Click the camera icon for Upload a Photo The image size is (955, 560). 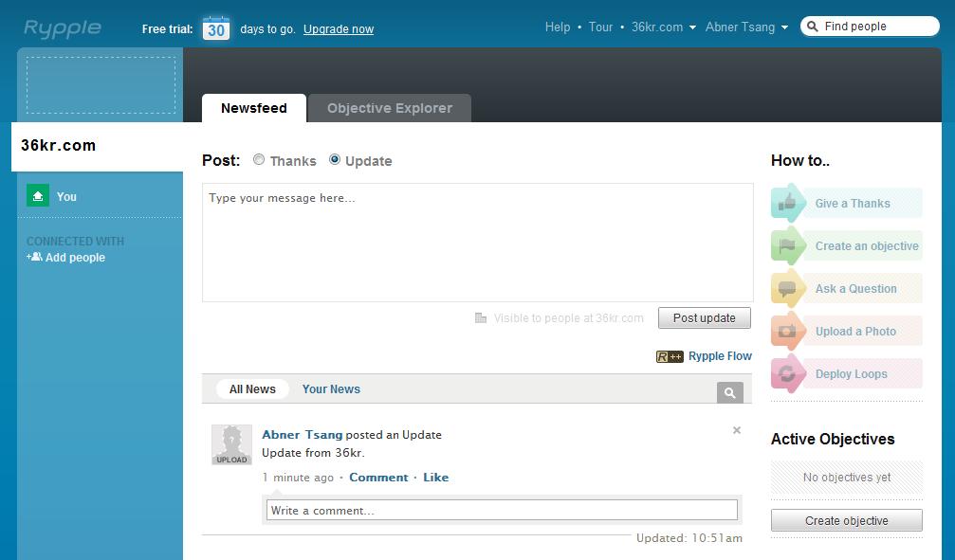point(787,331)
